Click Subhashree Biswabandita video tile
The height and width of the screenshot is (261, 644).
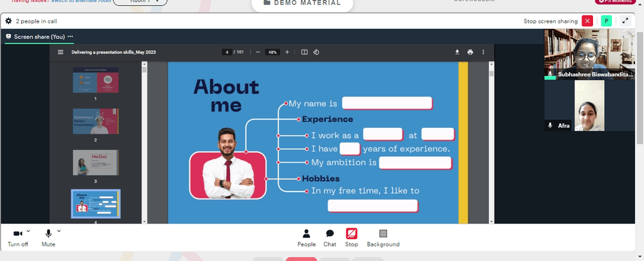pos(589,54)
